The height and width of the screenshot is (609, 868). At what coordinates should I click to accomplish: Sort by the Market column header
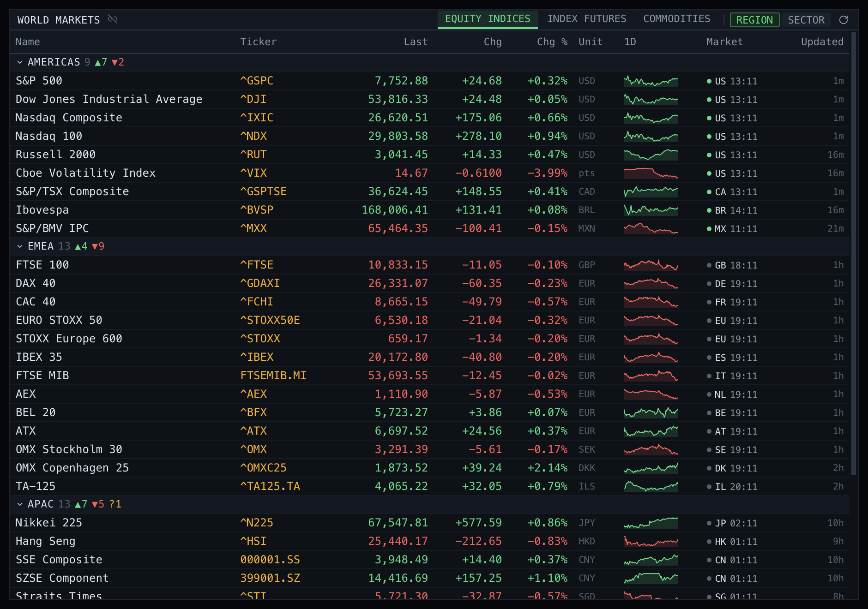[x=724, y=42]
